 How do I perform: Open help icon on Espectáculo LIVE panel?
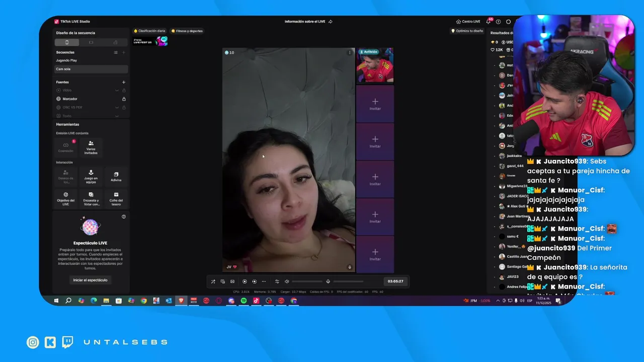[x=124, y=217]
